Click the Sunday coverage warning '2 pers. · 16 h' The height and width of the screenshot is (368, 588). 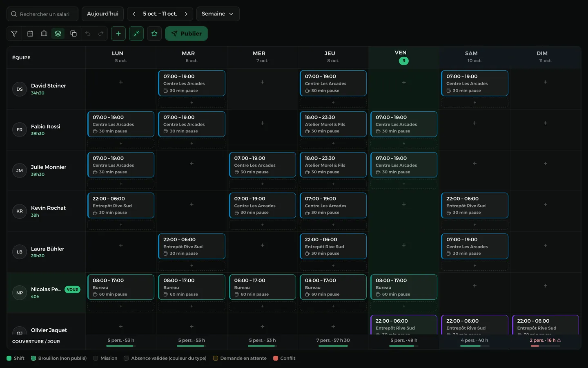click(546, 340)
